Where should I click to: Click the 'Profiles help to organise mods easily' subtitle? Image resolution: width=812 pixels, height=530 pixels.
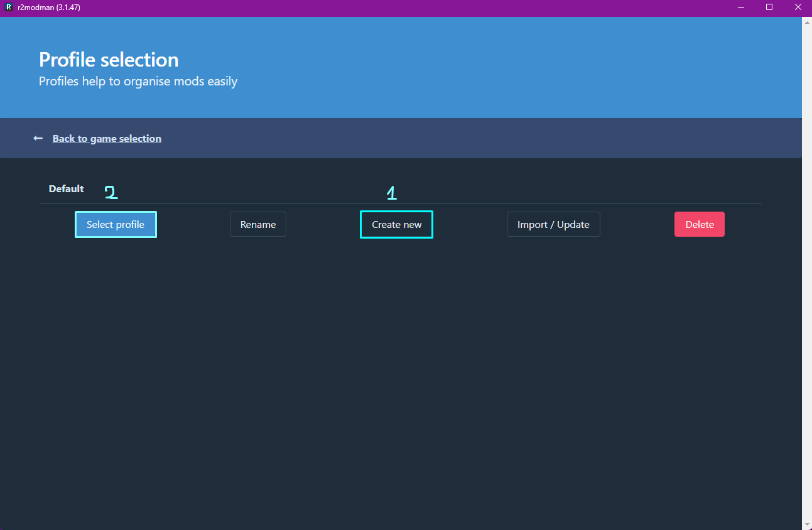pos(138,81)
